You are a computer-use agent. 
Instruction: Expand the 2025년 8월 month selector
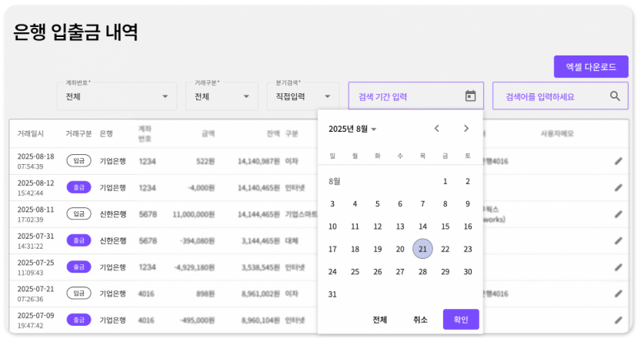coord(352,129)
